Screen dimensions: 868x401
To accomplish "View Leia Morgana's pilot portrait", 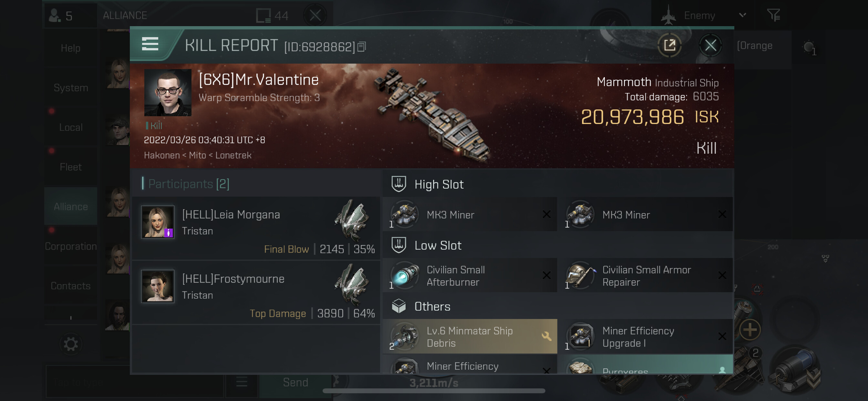I will click(158, 222).
